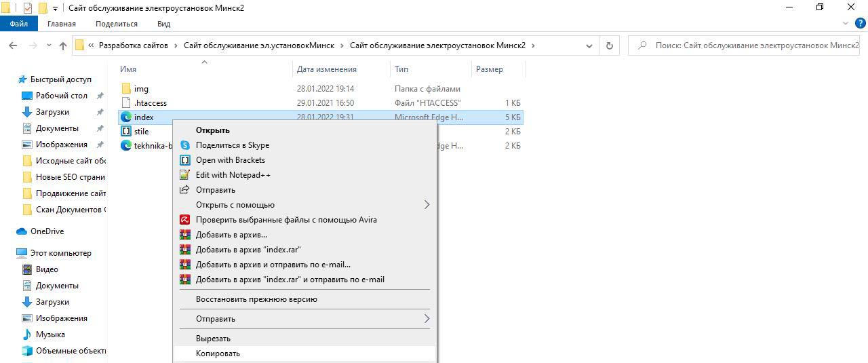868x363 pixels.
Task: Click the Brackets icon beside Open with Brackets
Action: click(184, 160)
